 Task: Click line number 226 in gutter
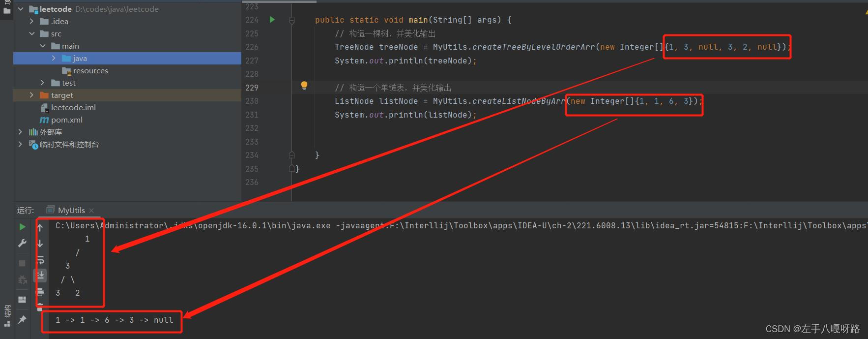(252, 47)
